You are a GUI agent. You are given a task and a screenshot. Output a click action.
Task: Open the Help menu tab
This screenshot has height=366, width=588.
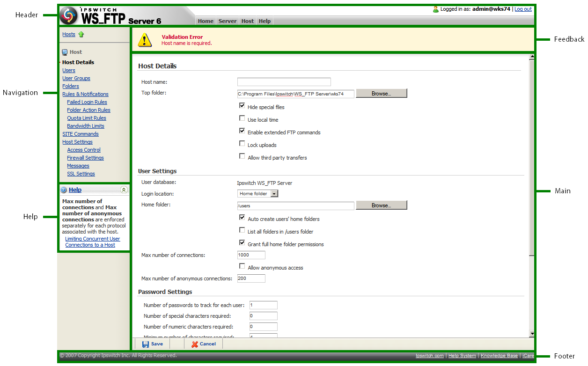(265, 21)
